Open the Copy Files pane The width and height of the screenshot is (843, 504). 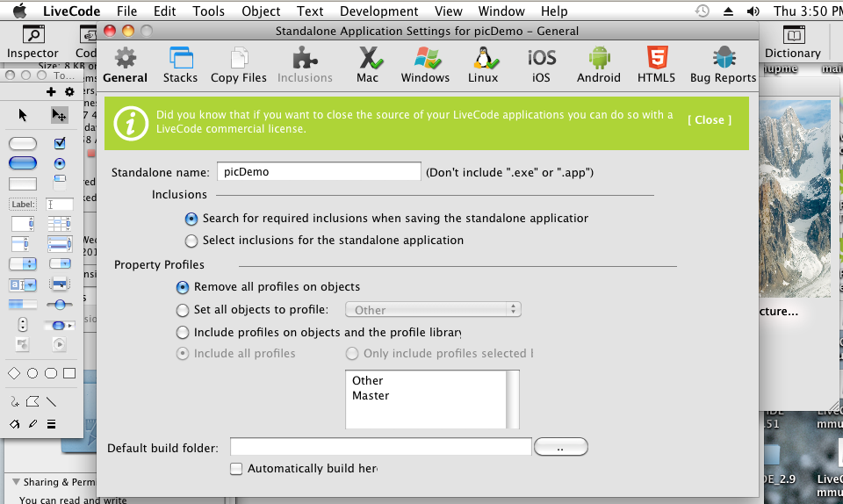tap(238, 64)
